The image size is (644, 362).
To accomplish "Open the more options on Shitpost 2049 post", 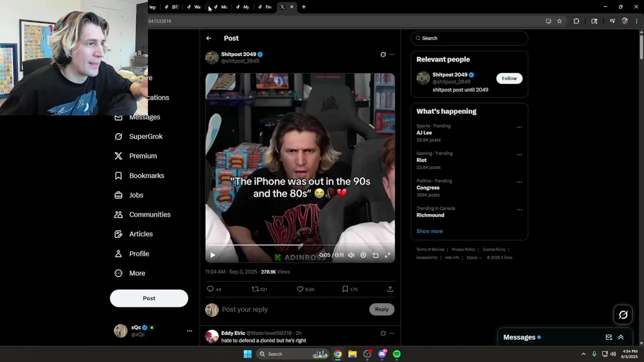I will 392,54.
